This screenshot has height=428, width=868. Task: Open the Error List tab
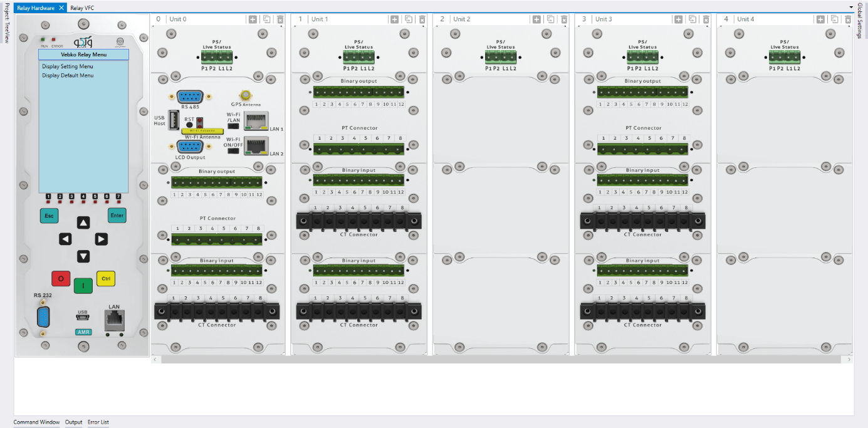tap(98, 422)
